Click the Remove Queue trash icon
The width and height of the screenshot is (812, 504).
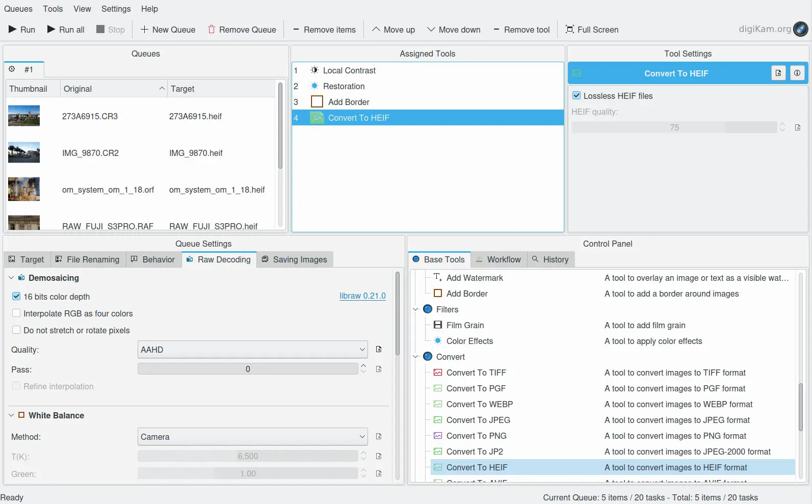(x=212, y=30)
